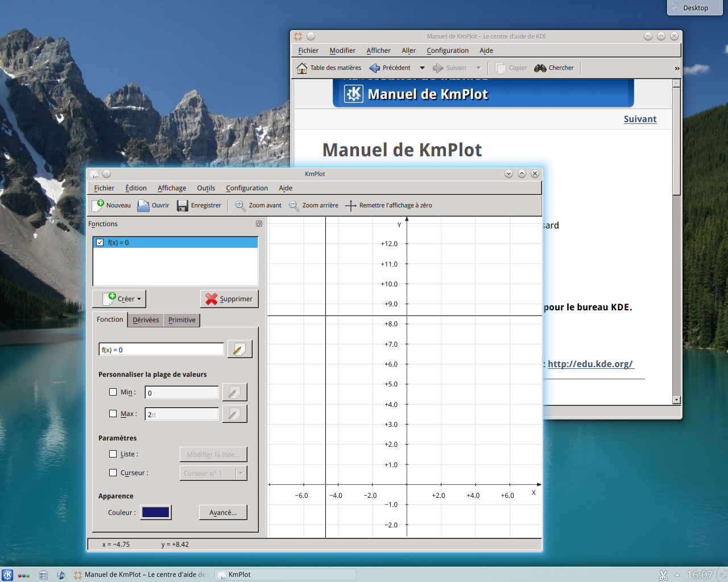728x582 pixels.
Task: Switch to the Dérivées tab
Action: (146, 320)
